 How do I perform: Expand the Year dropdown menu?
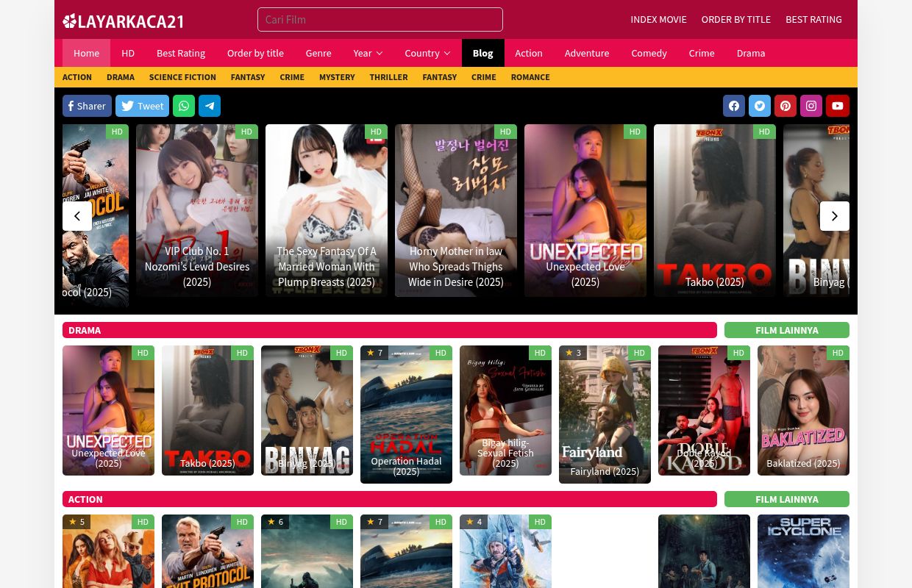click(x=368, y=53)
